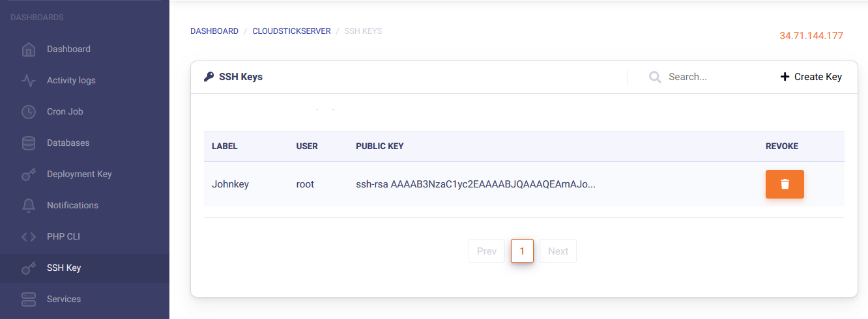The height and width of the screenshot is (319, 868).
Task: Open the CLOUDSTICKSERVER breadcrumb link
Action: coord(291,31)
